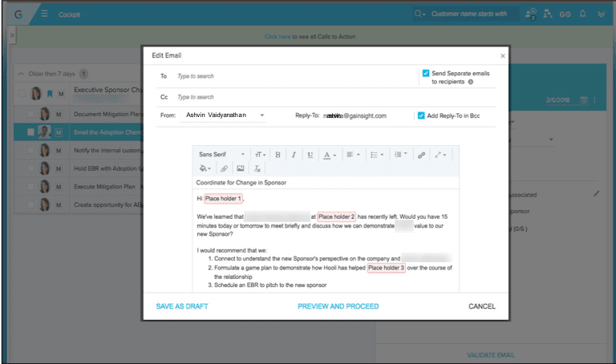Insert an image via the toolbar
Screen dimensions: 616x364
pos(241,169)
